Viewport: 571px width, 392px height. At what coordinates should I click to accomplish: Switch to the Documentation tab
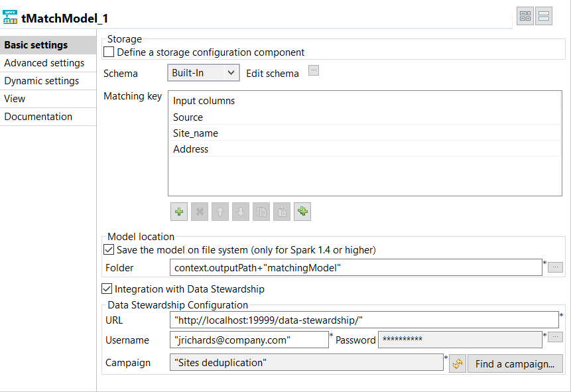(38, 117)
